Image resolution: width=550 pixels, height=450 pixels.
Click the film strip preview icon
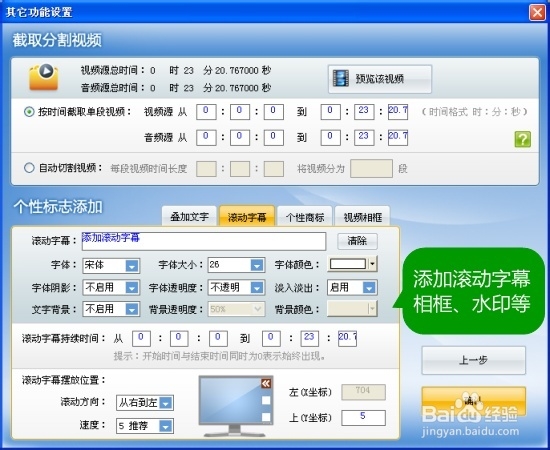[341, 78]
